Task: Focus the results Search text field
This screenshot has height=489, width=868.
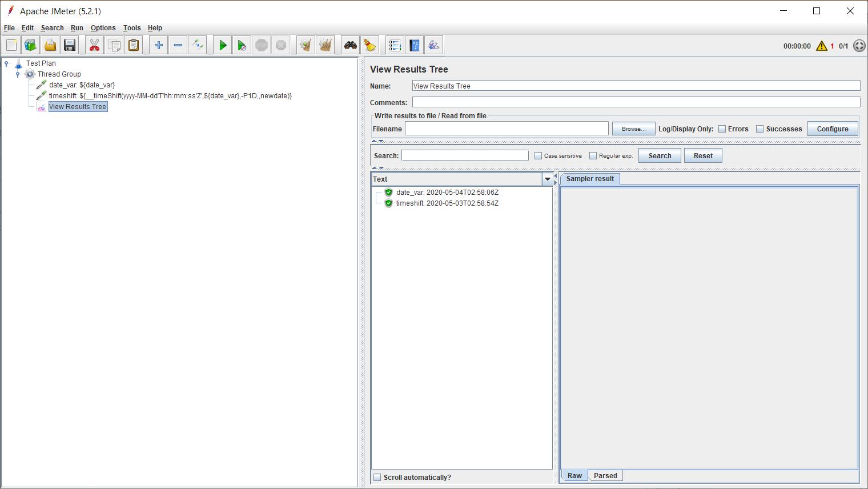Action: (465, 155)
